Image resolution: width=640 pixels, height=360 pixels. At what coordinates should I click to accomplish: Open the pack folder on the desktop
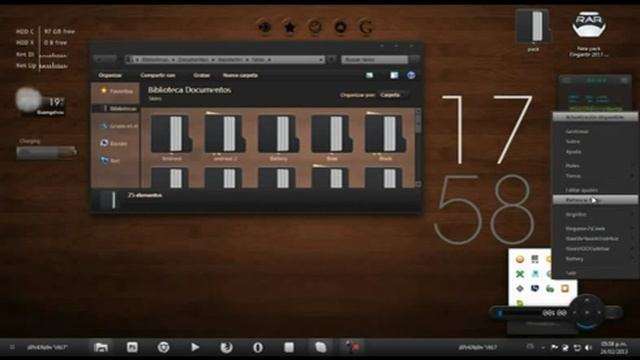tap(533, 30)
